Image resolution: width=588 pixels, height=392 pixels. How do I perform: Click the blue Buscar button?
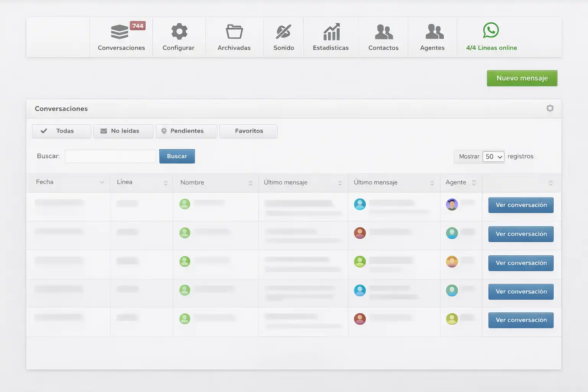[x=177, y=156]
